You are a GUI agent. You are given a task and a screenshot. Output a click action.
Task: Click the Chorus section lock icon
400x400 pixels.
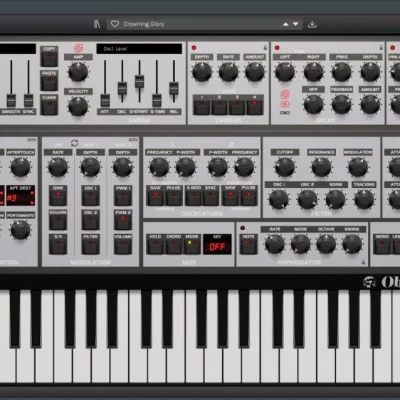coord(265,47)
